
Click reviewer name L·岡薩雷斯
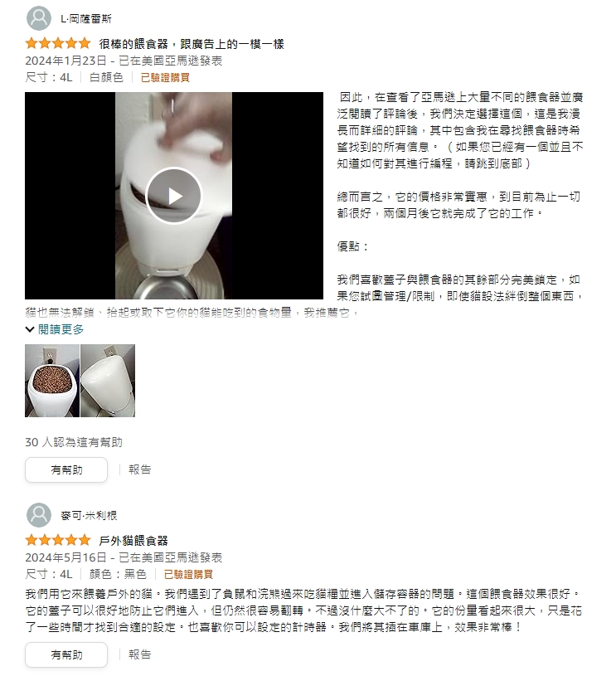[x=85, y=18]
